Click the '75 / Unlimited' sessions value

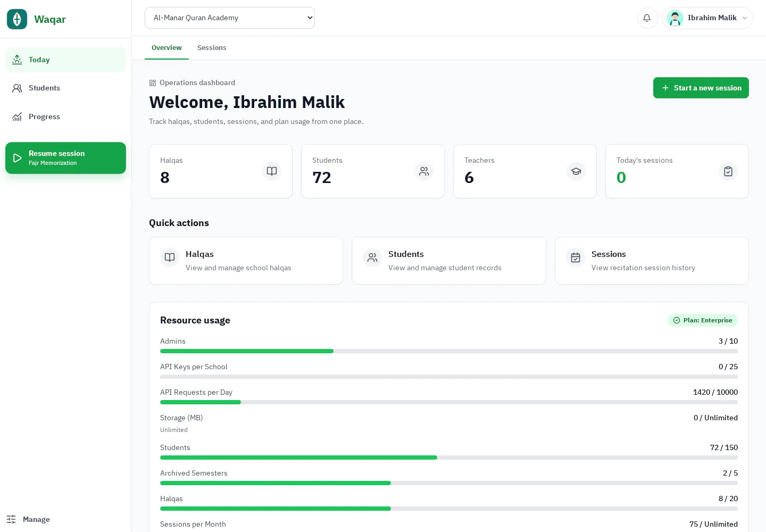pyautogui.click(x=713, y=524)
